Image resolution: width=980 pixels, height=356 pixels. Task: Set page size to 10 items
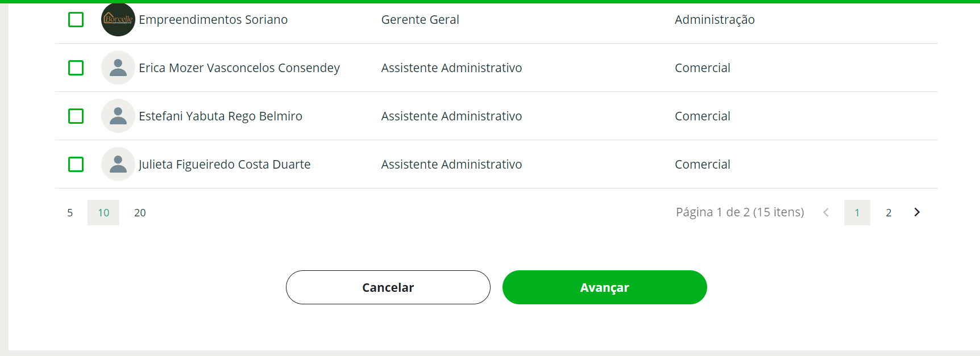[x=103, y=213]
